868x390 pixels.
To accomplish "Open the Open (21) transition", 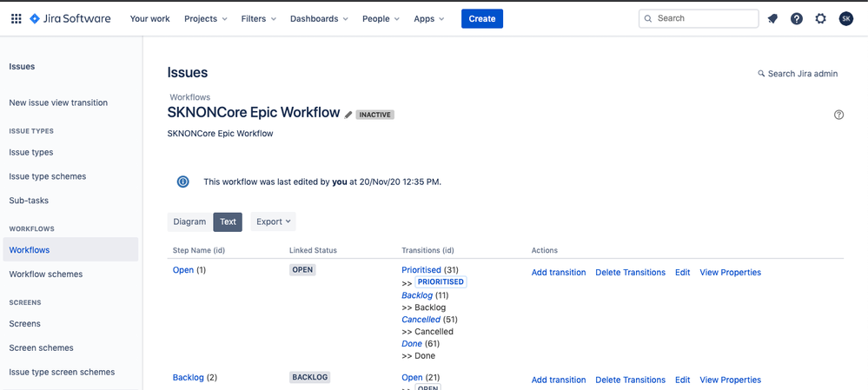I will tap(412, 378).
